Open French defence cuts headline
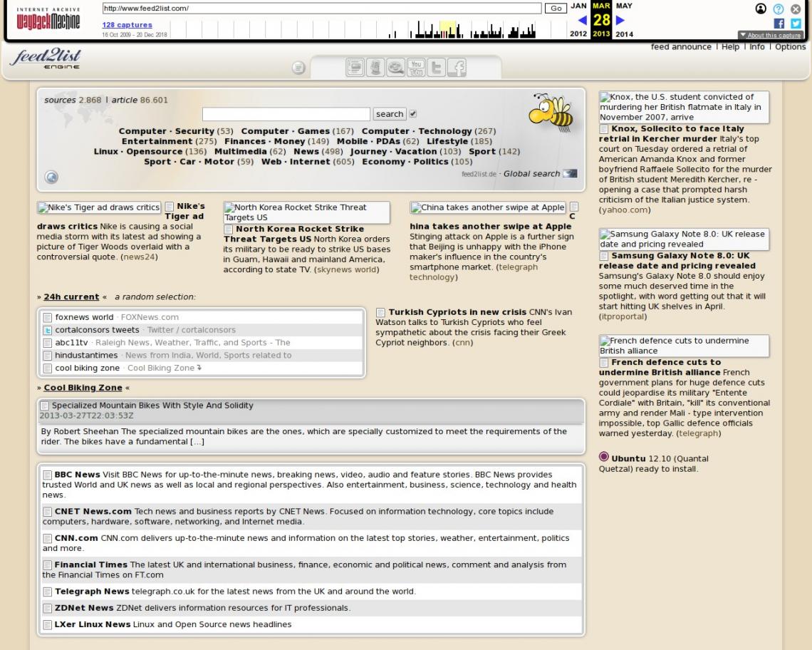812x650 pixels. tap(660, 368)
